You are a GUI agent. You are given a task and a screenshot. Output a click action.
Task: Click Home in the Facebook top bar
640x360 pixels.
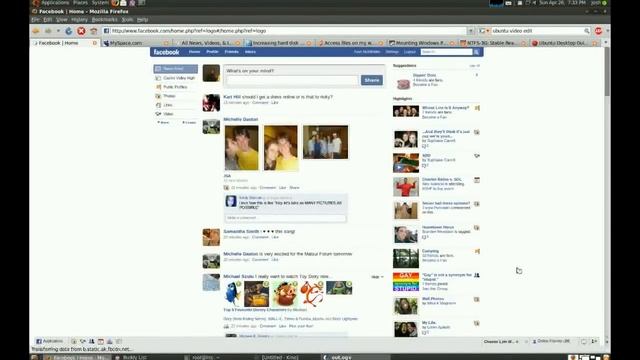coord(194,52)
